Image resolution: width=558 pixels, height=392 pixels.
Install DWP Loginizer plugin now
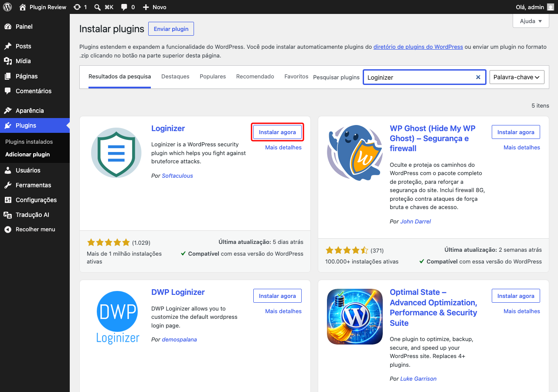(277, 296)
